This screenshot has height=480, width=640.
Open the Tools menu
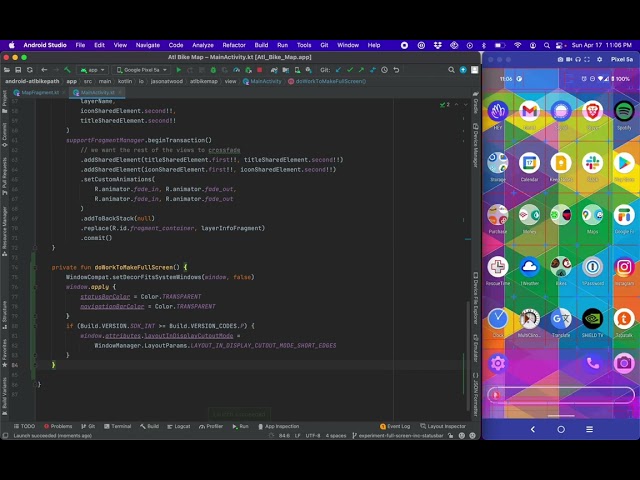(304, 45)
